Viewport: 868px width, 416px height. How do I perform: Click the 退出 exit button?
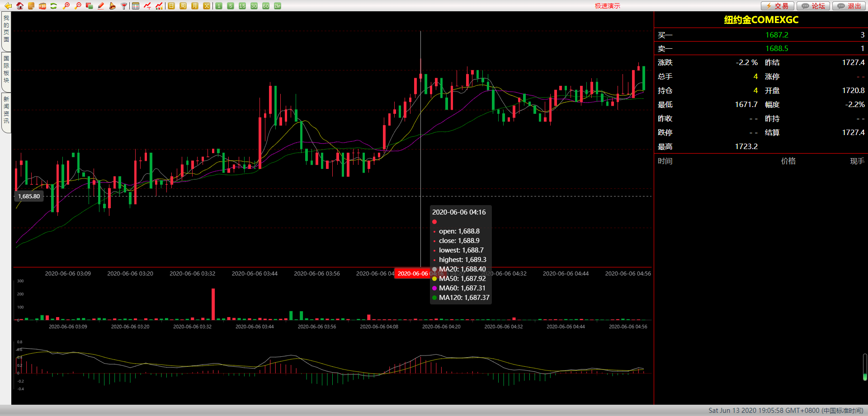pos(849,6)
